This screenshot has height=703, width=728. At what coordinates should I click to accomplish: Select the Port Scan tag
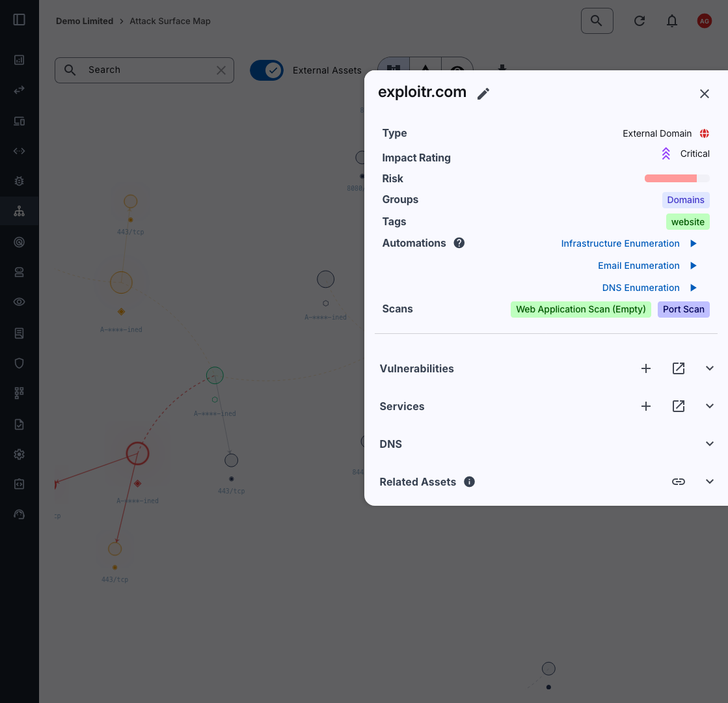coord(683,309)
